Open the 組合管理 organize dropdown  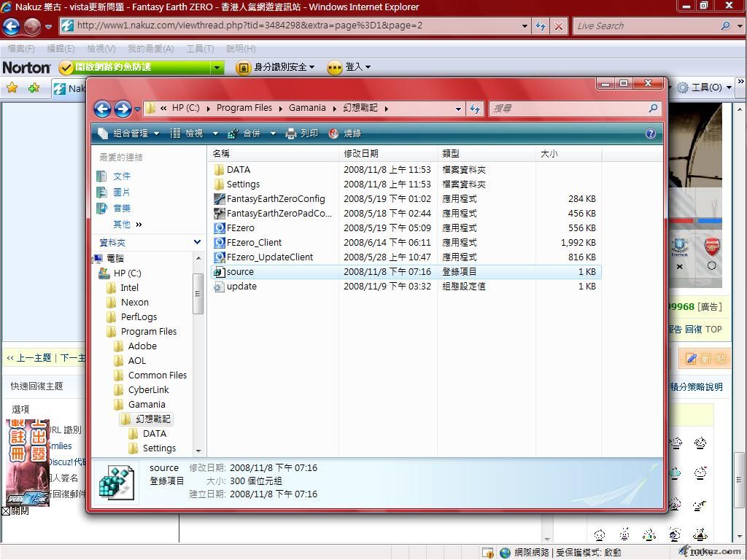click(x=128, y=133)
